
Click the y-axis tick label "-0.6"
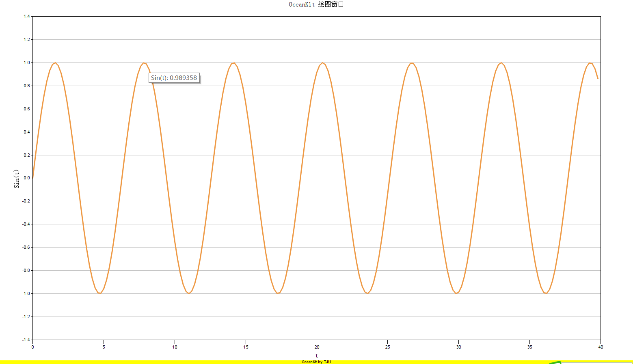26,248
